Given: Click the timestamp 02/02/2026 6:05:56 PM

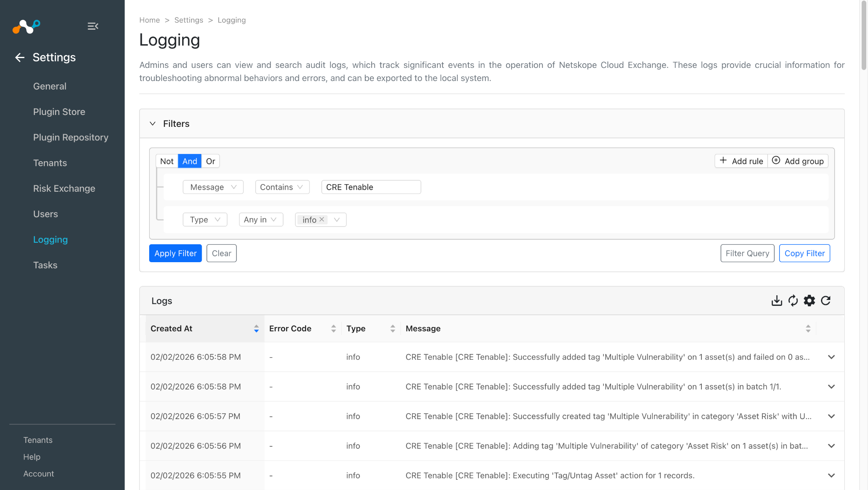Looking at the screenshot, I should pos(195,446).
